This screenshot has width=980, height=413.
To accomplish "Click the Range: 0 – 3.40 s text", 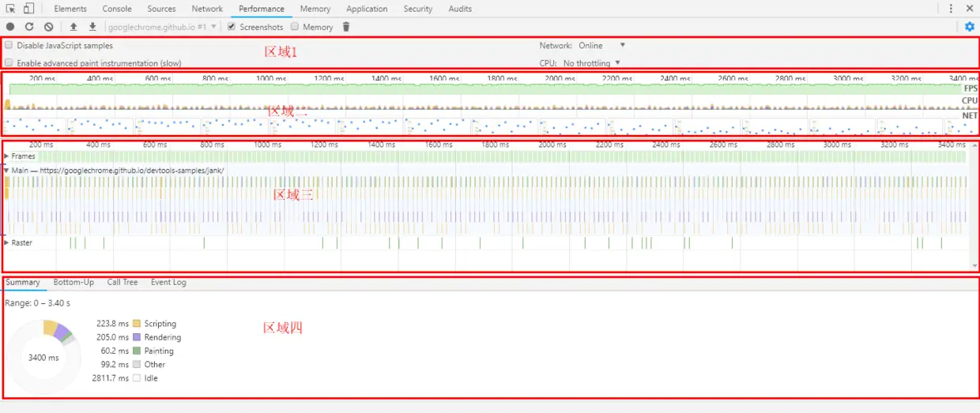I will (37, 303).
